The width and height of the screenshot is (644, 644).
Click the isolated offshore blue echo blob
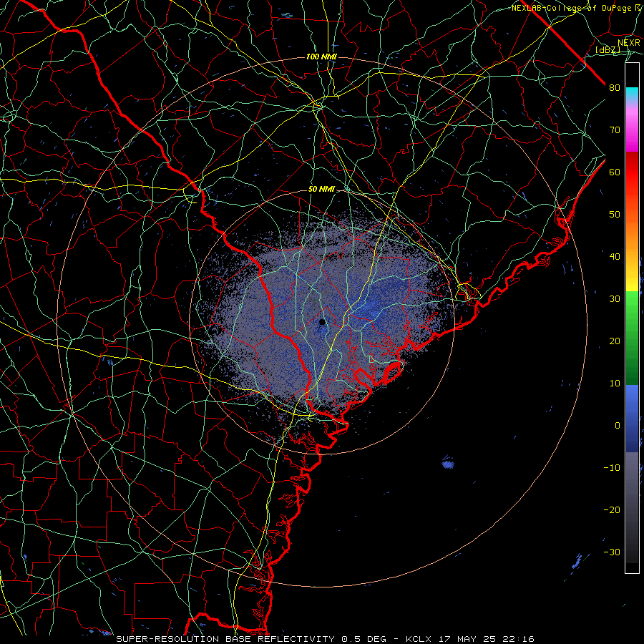point(448,464)
